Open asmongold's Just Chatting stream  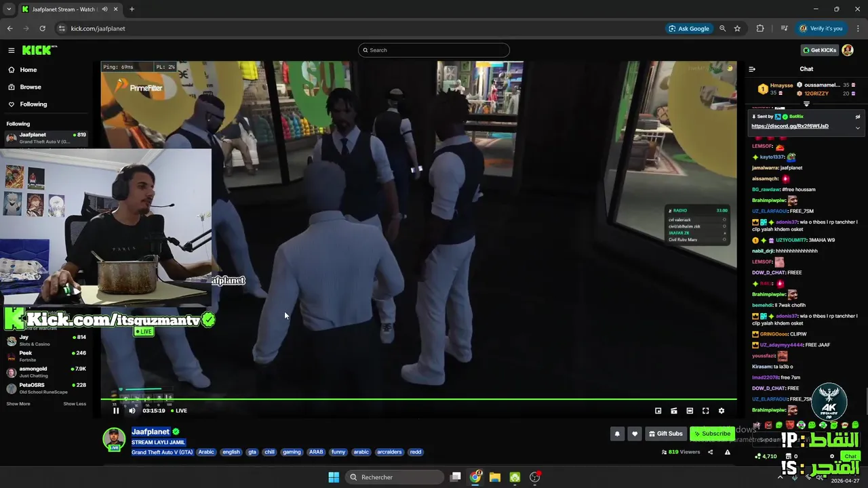pyautogui.click(x=46, y=372)
